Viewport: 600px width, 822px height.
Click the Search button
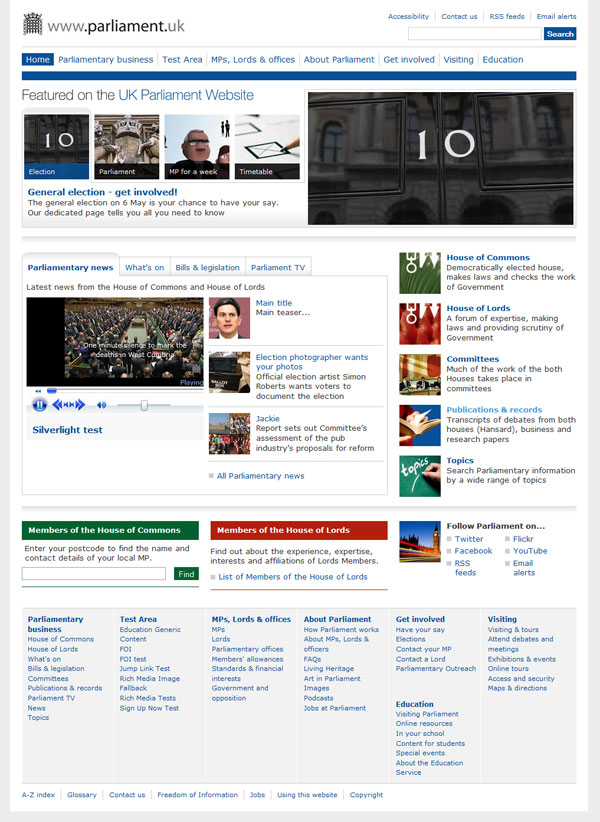coord(560,34)
